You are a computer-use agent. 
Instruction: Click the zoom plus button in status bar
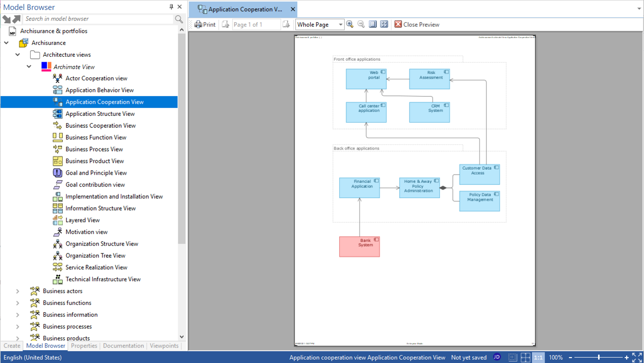click(x=627, y=358)
